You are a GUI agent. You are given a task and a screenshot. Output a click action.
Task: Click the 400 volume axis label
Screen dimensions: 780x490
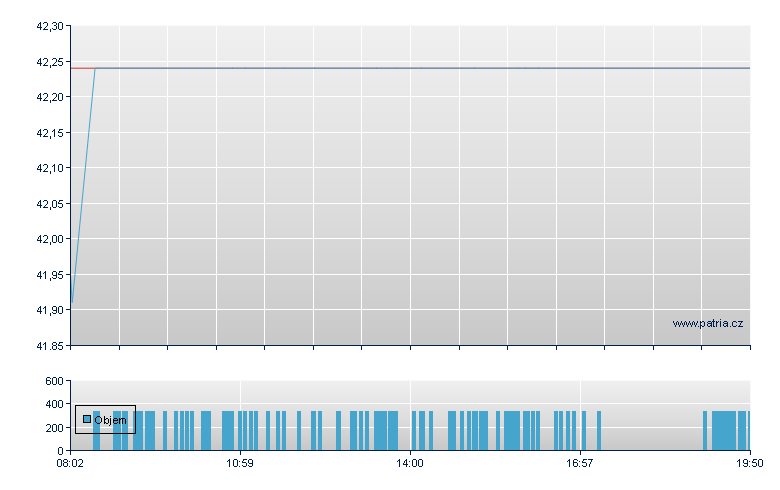coord(54,404)
